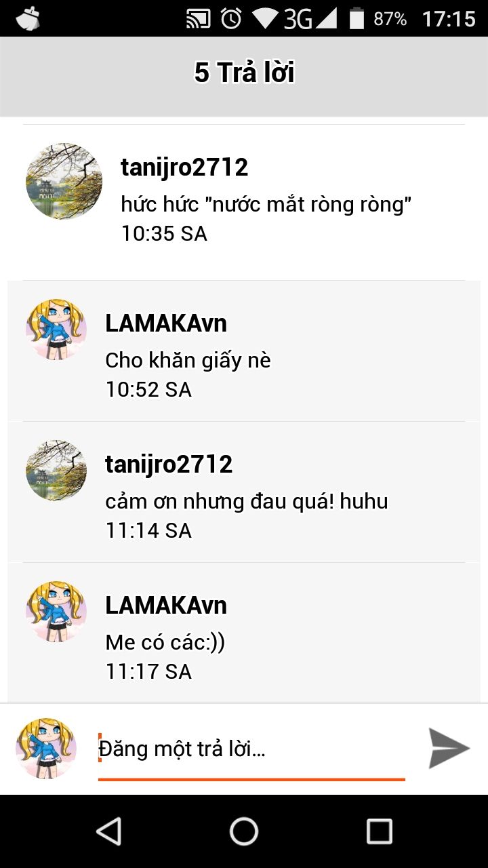Open recent apps square button

pyautogui.click(x=380, y=831)
